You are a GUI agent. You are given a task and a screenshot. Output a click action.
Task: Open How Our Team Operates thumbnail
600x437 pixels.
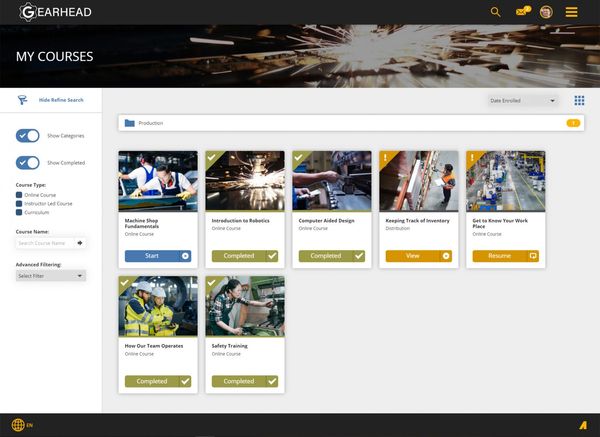(x=158, y=306)
